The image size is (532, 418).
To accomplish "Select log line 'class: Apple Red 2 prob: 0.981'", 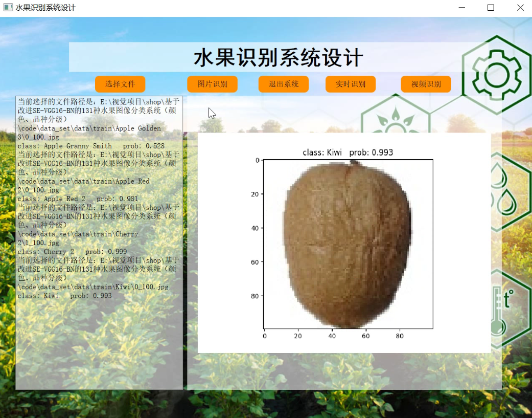I will (x=78, y=199).
